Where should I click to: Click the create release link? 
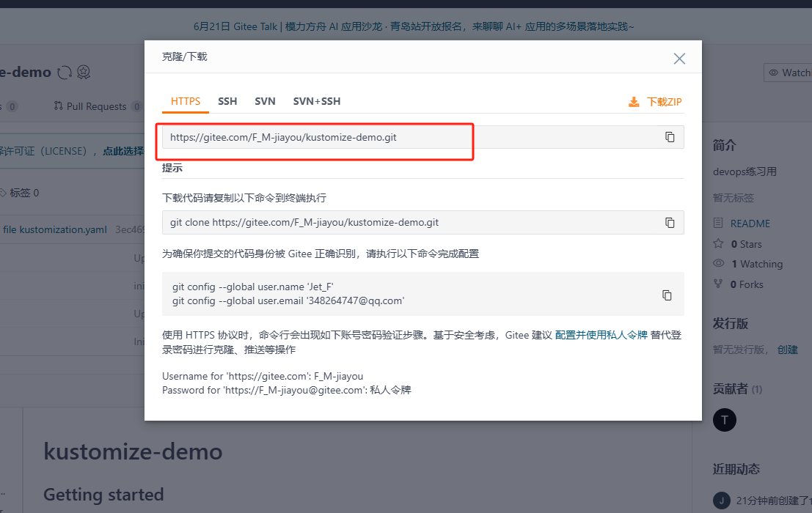(x=787, y=350)
